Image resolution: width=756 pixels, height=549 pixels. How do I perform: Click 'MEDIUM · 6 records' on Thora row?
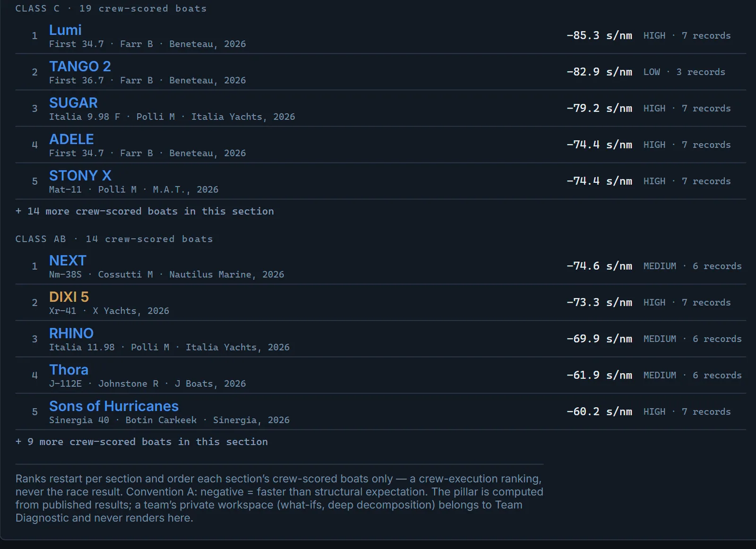693,375
